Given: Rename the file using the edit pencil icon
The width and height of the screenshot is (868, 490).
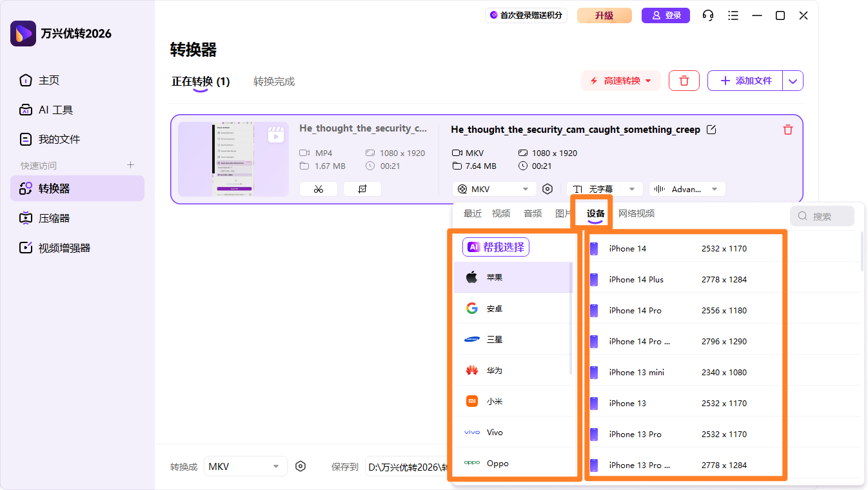Looking at the screenshot, I should click(x=711, y=129).
